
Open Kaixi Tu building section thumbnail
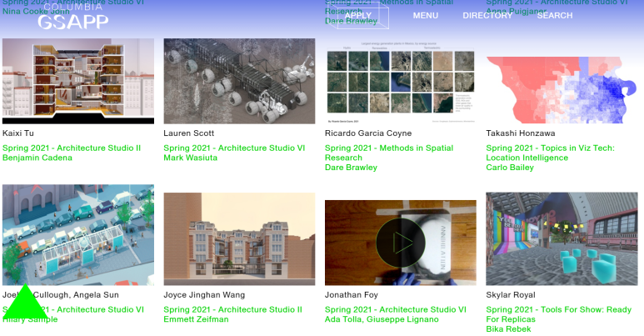[78, 81]
